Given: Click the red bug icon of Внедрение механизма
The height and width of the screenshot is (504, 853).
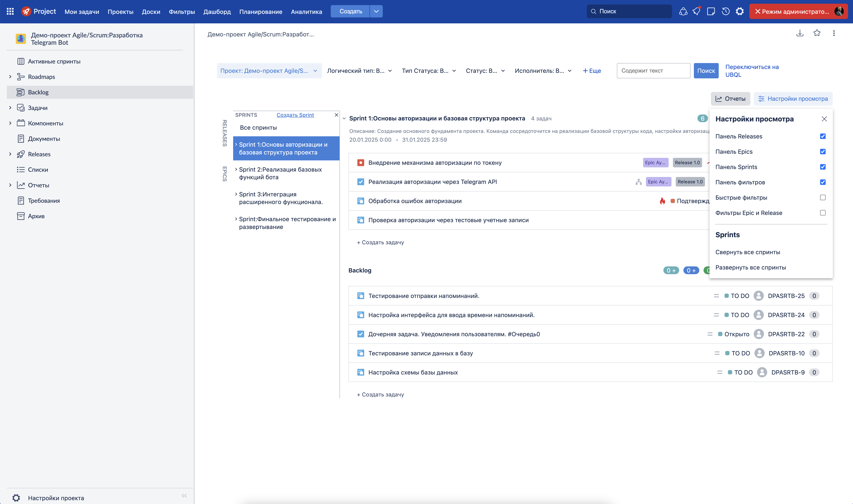Looking at the screenshot, I should [x=361, y=163].
